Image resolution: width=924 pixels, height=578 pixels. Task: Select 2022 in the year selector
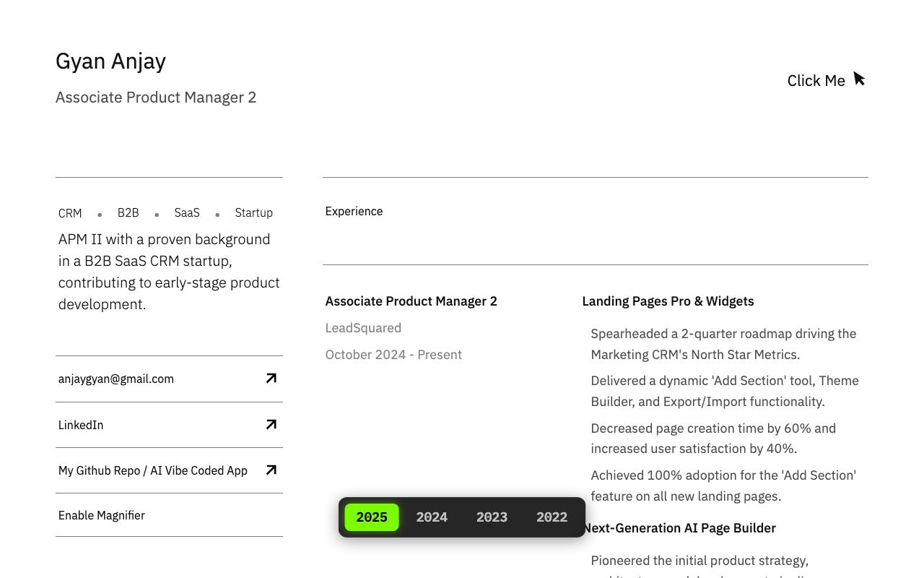point(552,517)
